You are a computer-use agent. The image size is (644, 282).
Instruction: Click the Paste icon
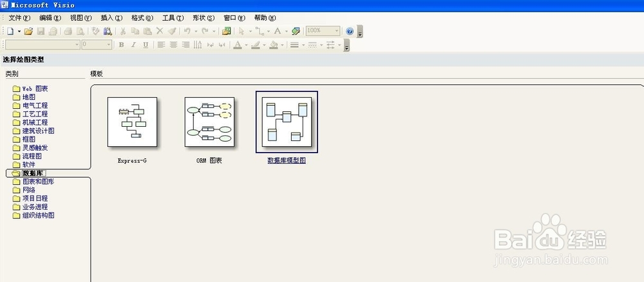point(147,31)
